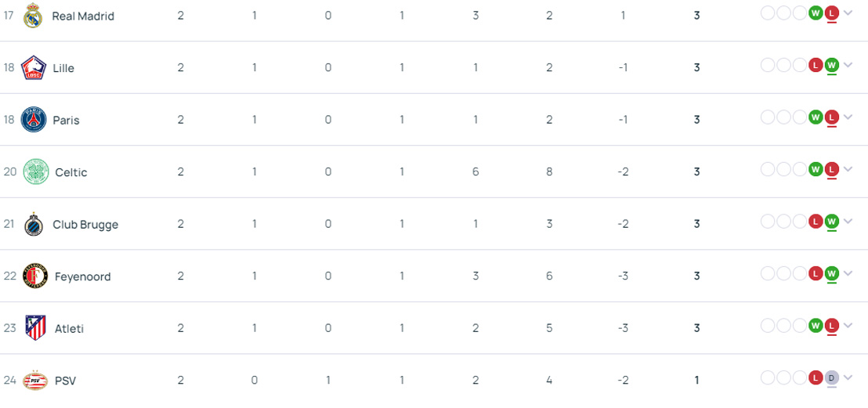The height and width of the screenshot is (408, 868).
Task: Open the Feyenoord team name link
Action: [82, 276]
